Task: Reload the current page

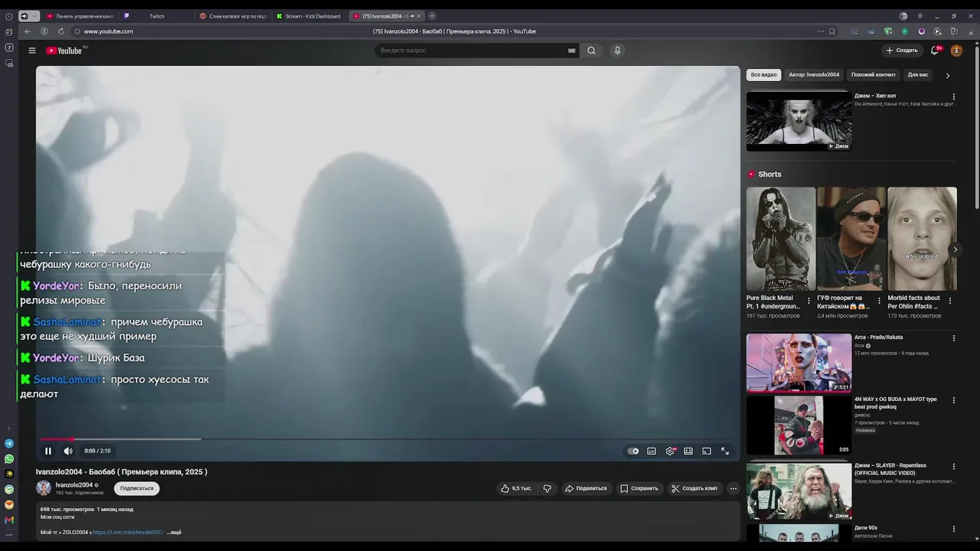Action: pos(61,31)
